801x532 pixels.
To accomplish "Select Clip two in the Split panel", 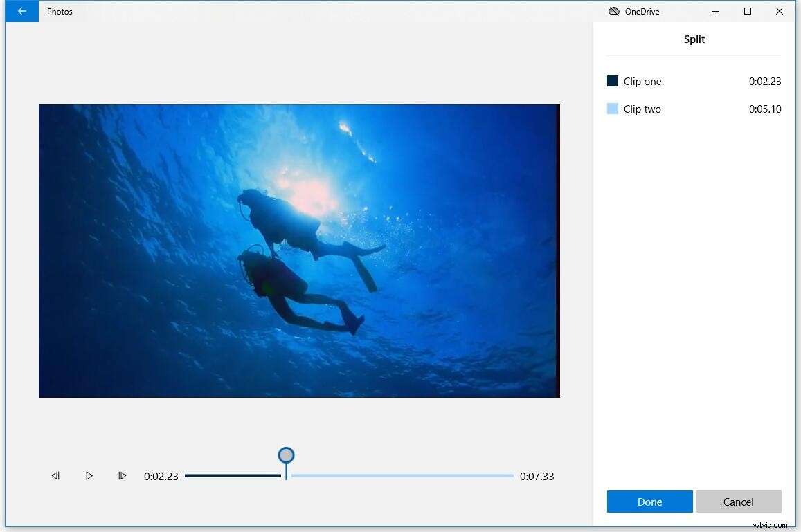I will [642, 109].
